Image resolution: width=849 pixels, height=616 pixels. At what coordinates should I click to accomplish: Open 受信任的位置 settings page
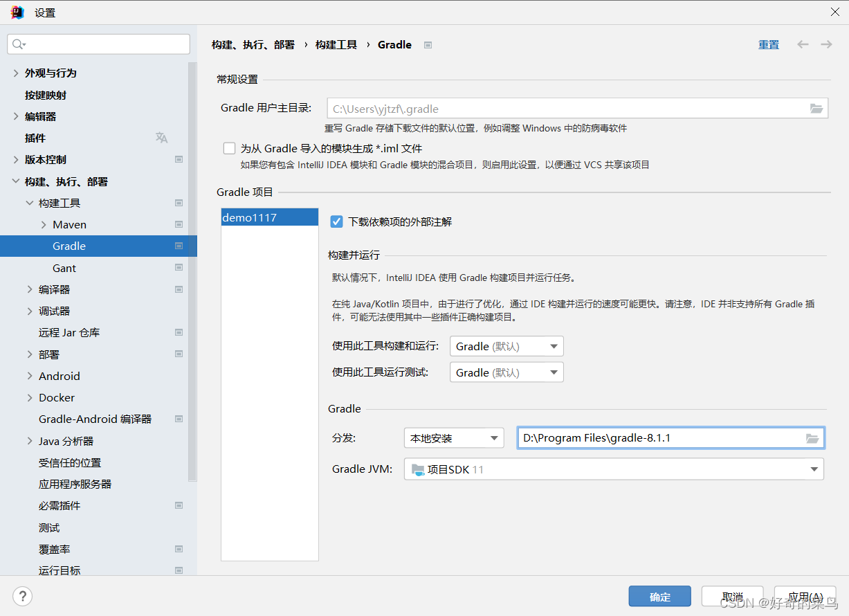coord(70,462)
